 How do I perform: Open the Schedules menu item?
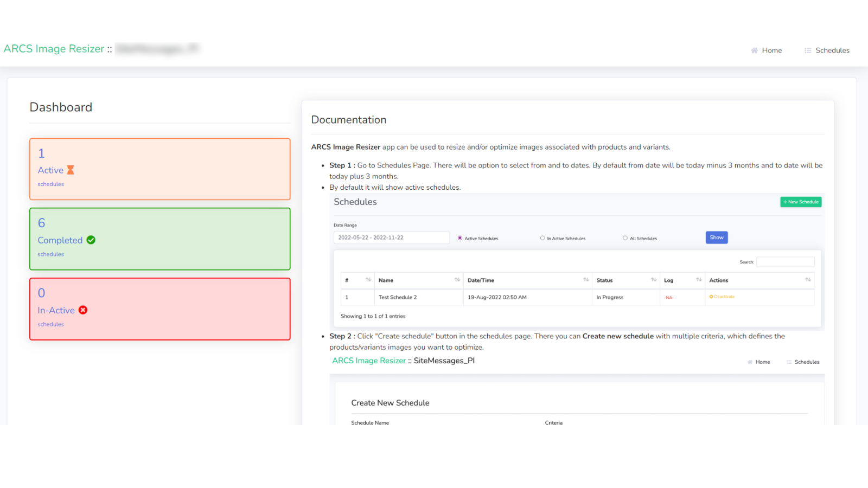(x=833, y=50)
